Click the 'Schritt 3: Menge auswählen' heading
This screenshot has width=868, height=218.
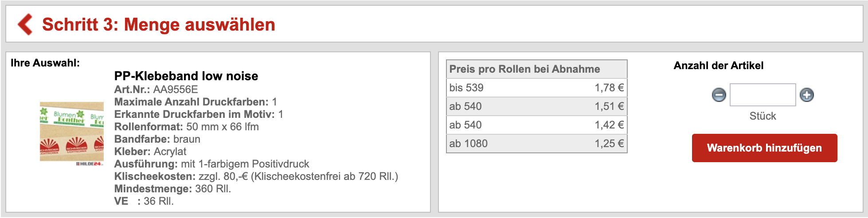(x=158, y=25)
